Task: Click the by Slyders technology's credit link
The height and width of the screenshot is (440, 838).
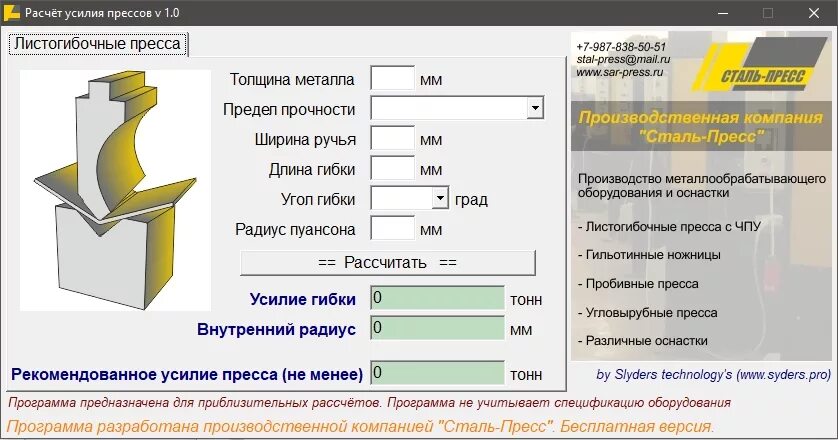Action: [x=713, y=374]
